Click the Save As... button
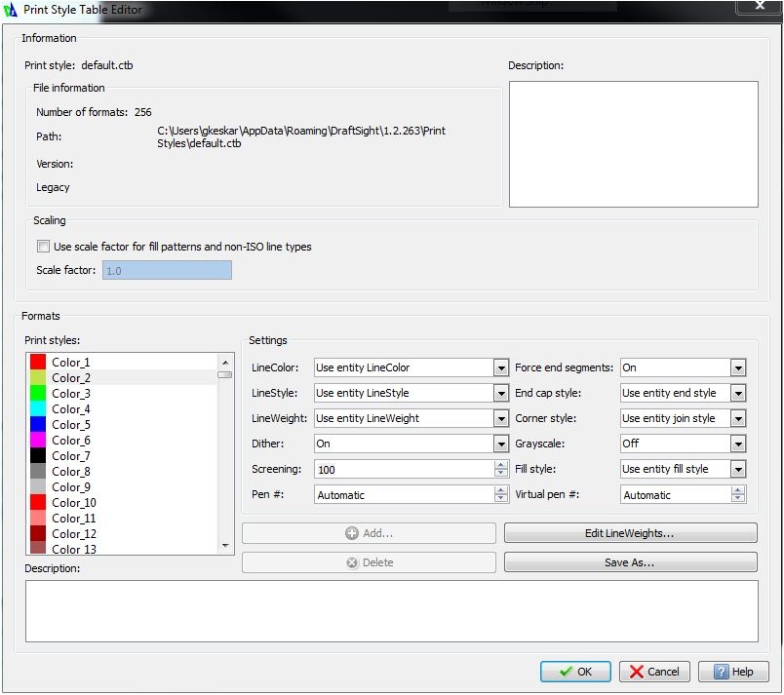This screenshot has width=784, height=695. (631, 562)
